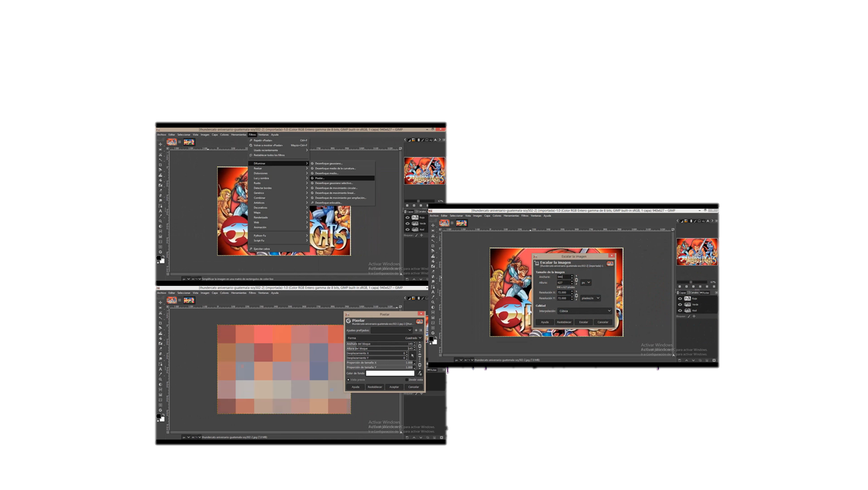868x490 pixels.
Task: Open the px units dropdown in Escalar la imagen
Action: point(586,283)
